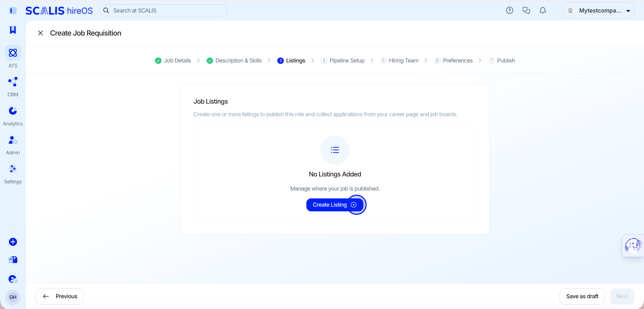The image size is (644, 309).
Task: Click Save as draft
Action: click(582, 296)
